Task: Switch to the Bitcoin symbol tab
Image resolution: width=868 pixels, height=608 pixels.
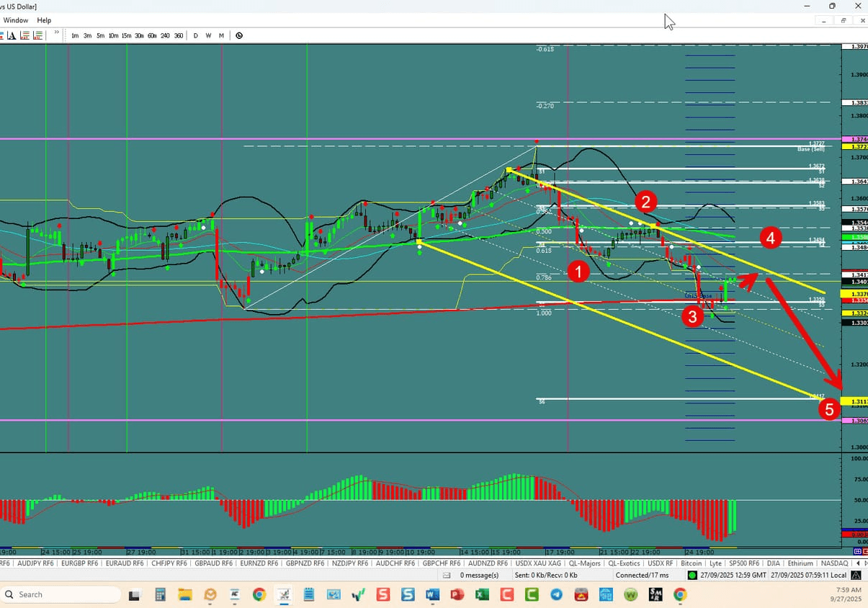Action: click(691, 563)
